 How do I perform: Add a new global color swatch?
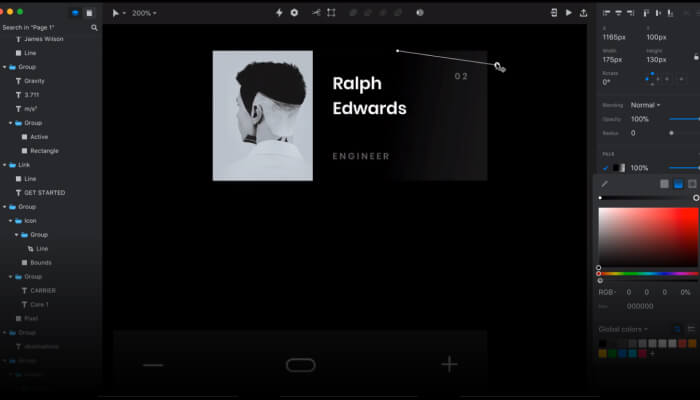pos(652,354)
